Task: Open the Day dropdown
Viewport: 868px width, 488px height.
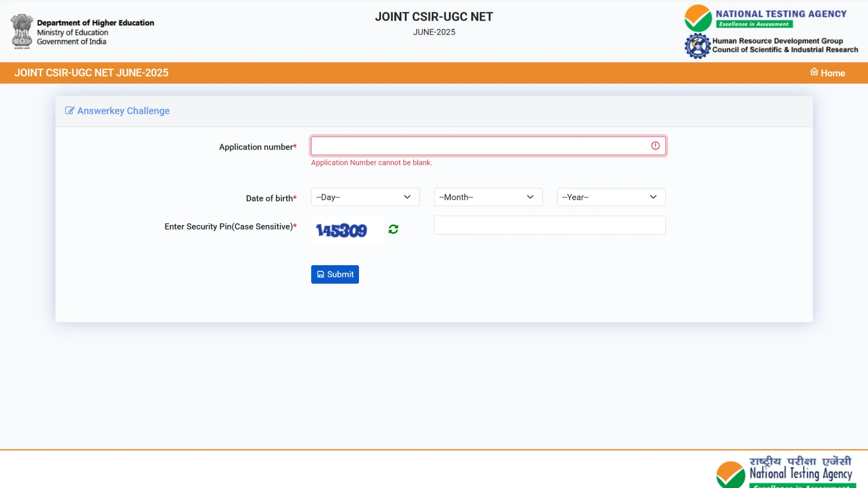Action: (365, 197)
